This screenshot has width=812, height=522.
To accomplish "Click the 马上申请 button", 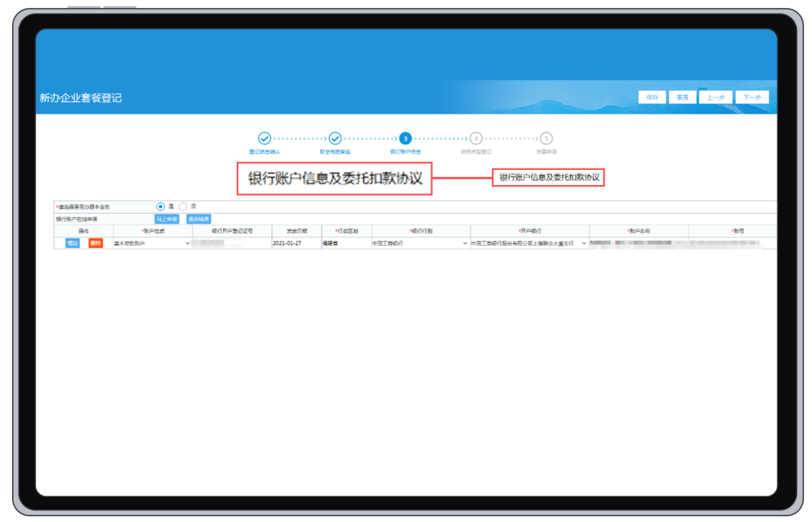I will (167, 219).
